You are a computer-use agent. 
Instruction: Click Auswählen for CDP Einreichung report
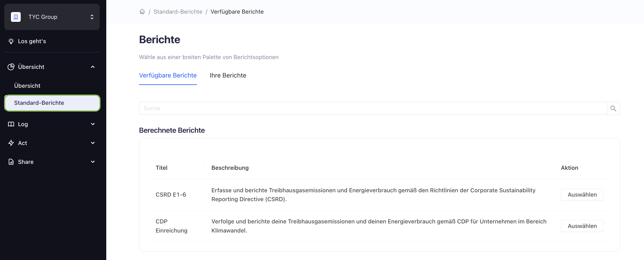click(x=582, y=226)
